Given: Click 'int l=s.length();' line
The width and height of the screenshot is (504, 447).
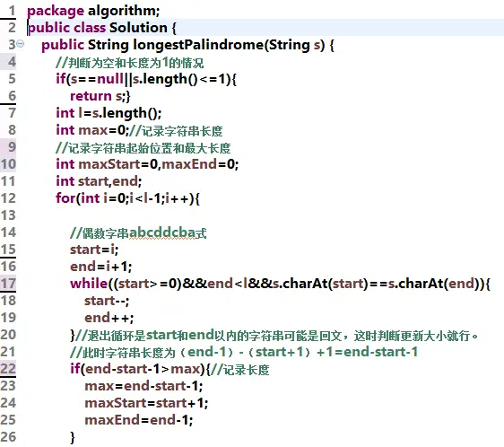Looking at the screenshot, I should click(109, 113).
